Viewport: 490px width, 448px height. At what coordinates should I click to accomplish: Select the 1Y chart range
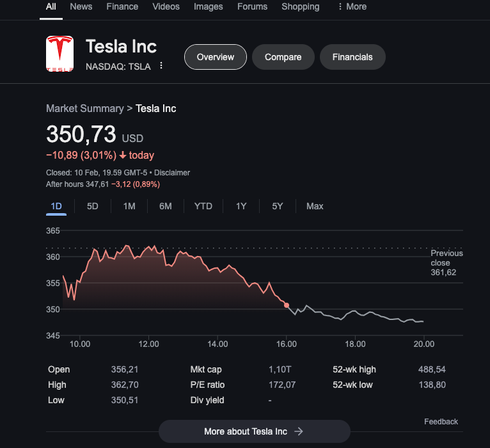[x=241, y=206]
